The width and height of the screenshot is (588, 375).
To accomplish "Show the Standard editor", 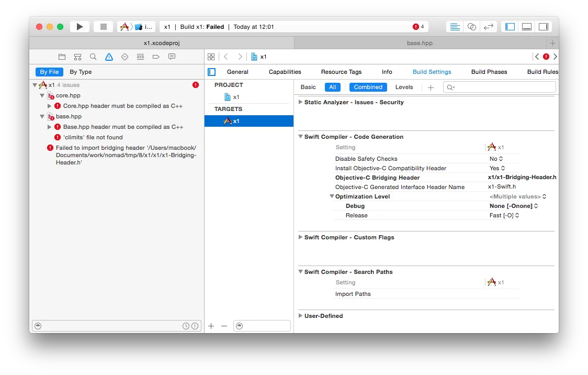I will [x=455, y=27].
